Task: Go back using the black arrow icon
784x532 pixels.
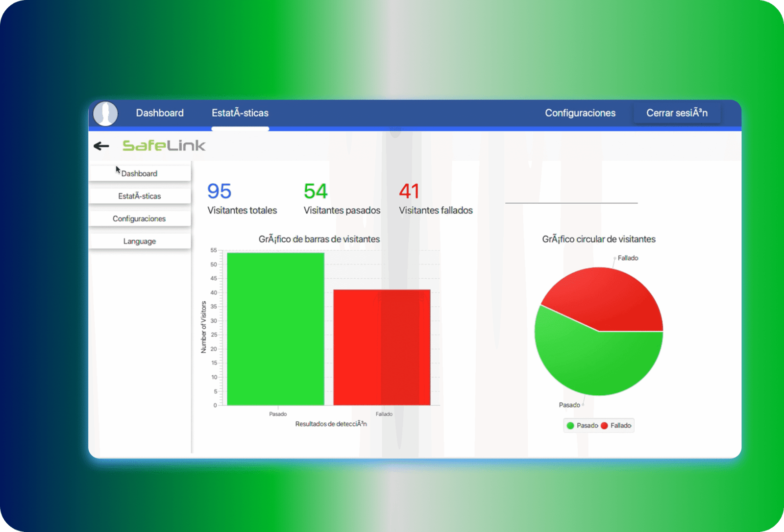Action: click(x=101, y=146)
